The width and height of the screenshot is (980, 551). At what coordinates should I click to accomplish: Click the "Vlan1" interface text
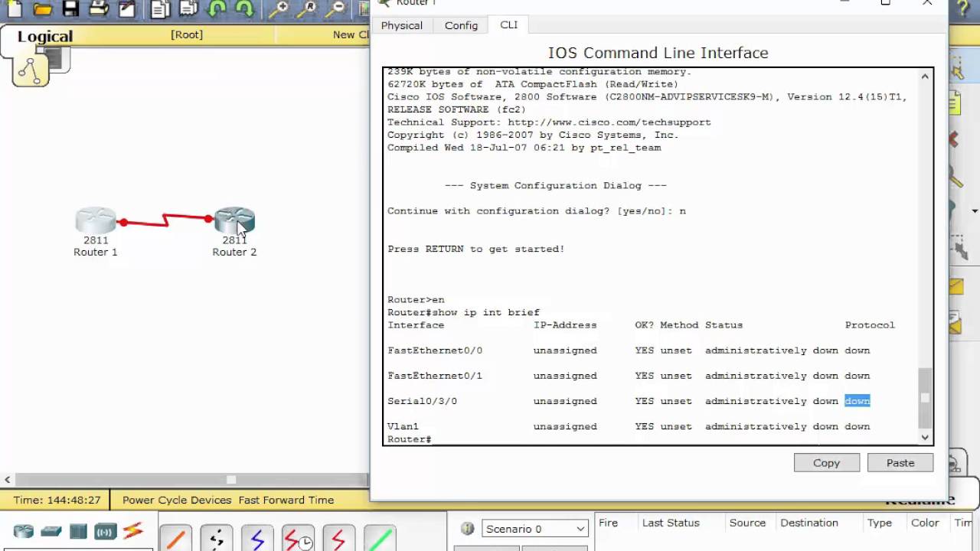(x=403, y=426)
